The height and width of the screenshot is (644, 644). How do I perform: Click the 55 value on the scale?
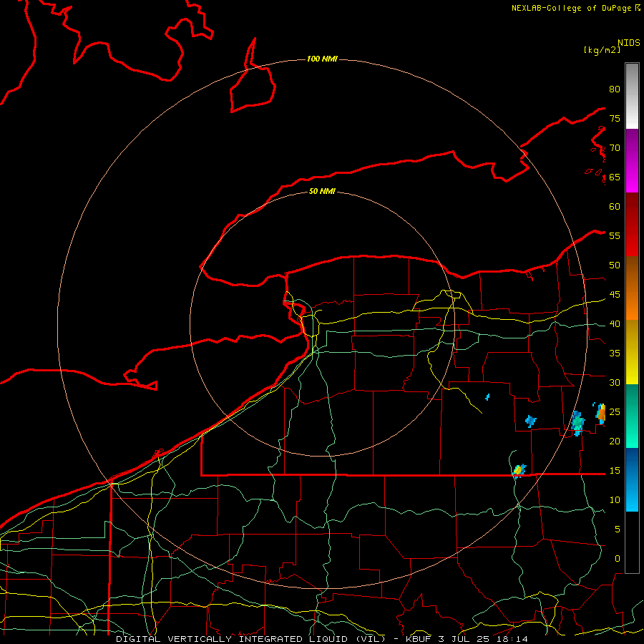[x=615, y=235]
